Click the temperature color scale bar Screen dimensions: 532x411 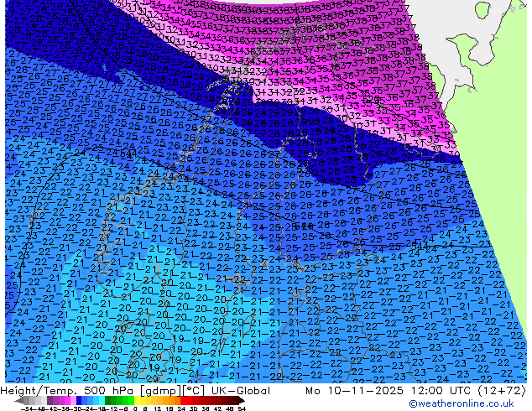130,401
